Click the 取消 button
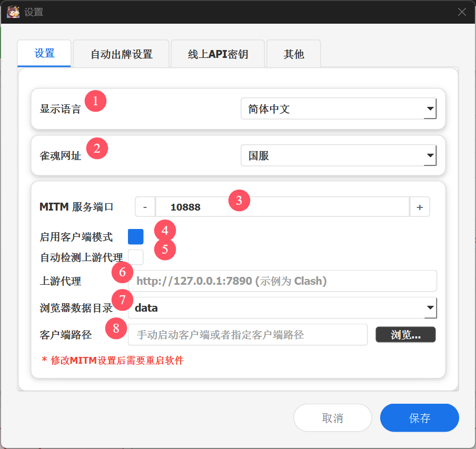The width and height of the screenshot is (476, 449). (x=332, y=418)
